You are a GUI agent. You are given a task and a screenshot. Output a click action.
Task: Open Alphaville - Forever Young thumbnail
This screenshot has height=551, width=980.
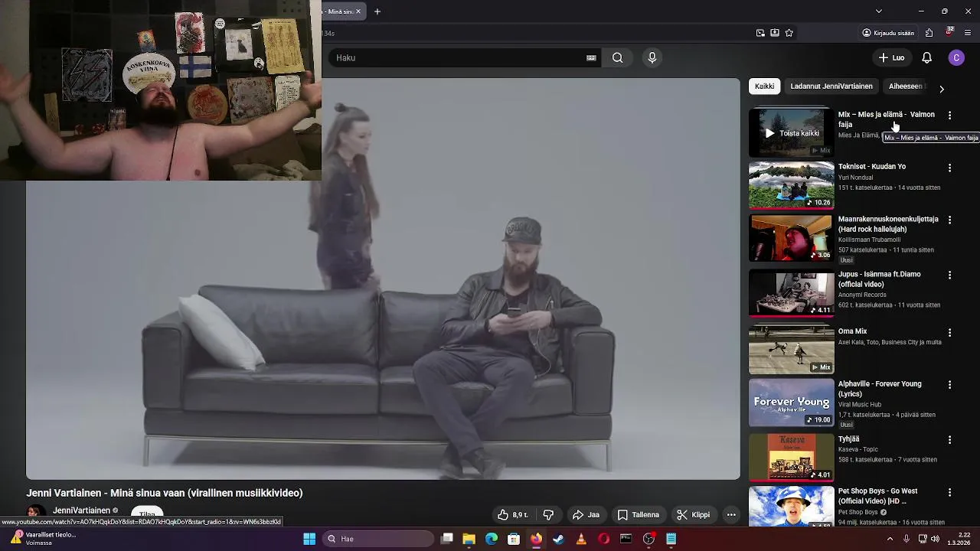[791, 403]
